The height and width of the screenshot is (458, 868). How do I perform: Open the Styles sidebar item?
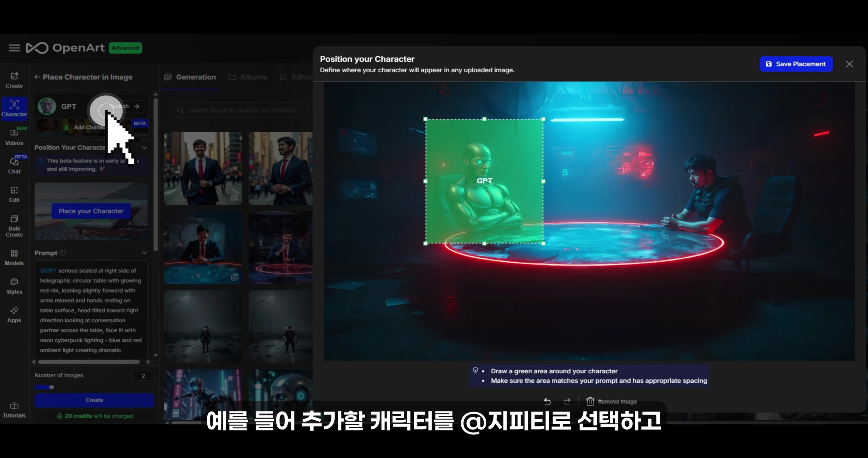[x=14, y=286]
